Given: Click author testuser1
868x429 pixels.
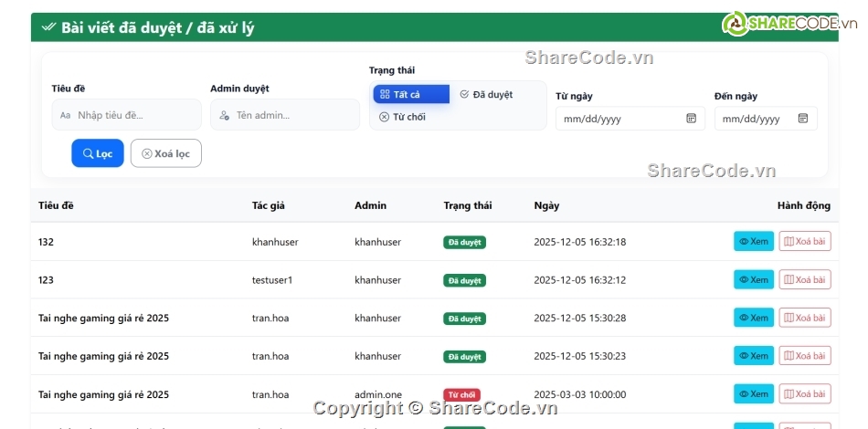Looking at the screenshot, I should coord(272,279).
